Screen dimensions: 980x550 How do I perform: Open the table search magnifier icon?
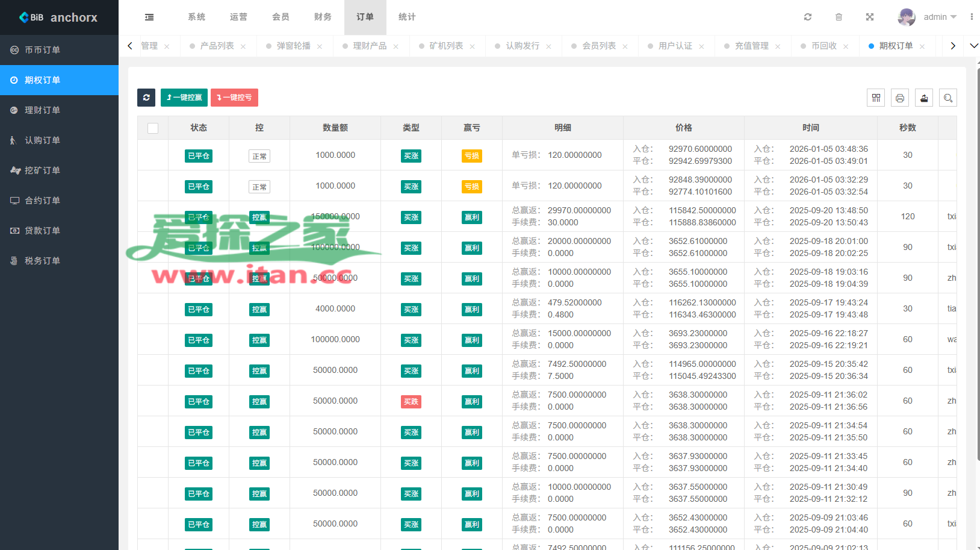coord(948,98)
